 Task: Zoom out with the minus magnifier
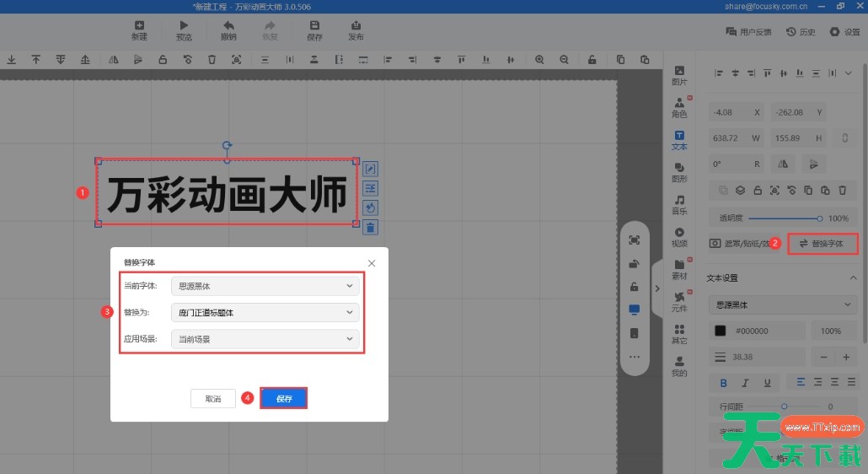(x=564, y=60)
